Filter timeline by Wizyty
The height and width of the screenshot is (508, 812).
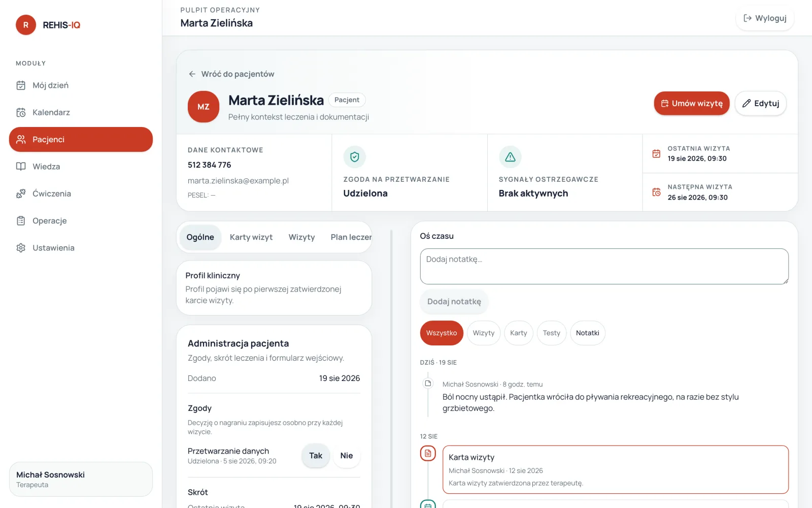(484, 333)
